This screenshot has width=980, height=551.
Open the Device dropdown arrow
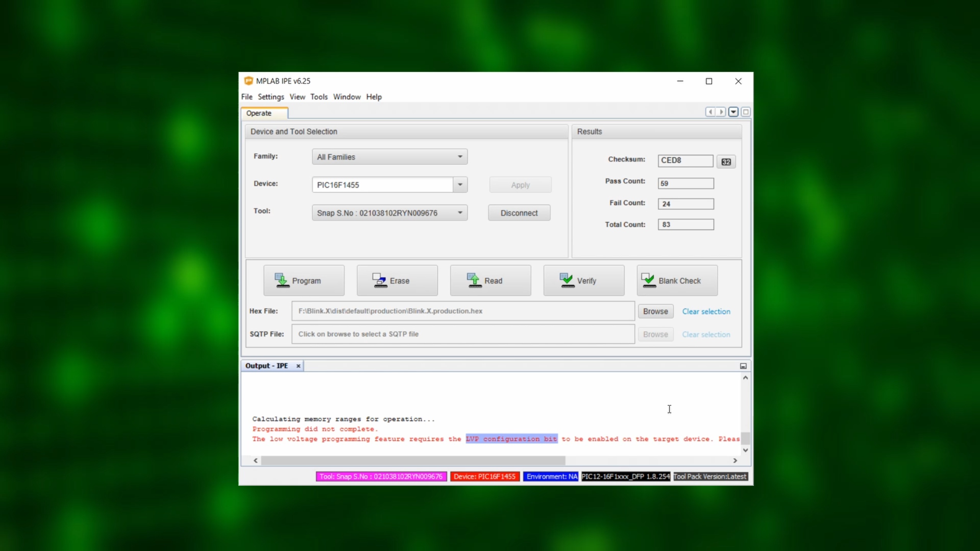pos(460,185)
